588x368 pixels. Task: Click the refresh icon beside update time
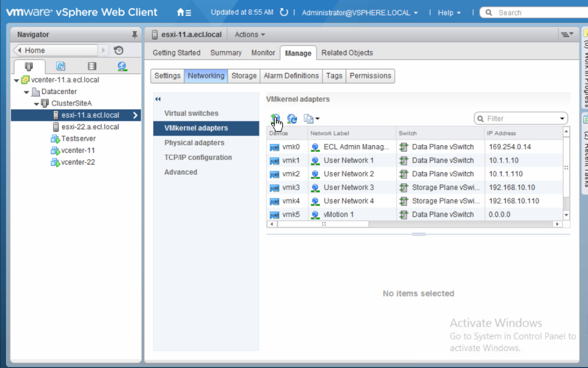tap(284, 13)
